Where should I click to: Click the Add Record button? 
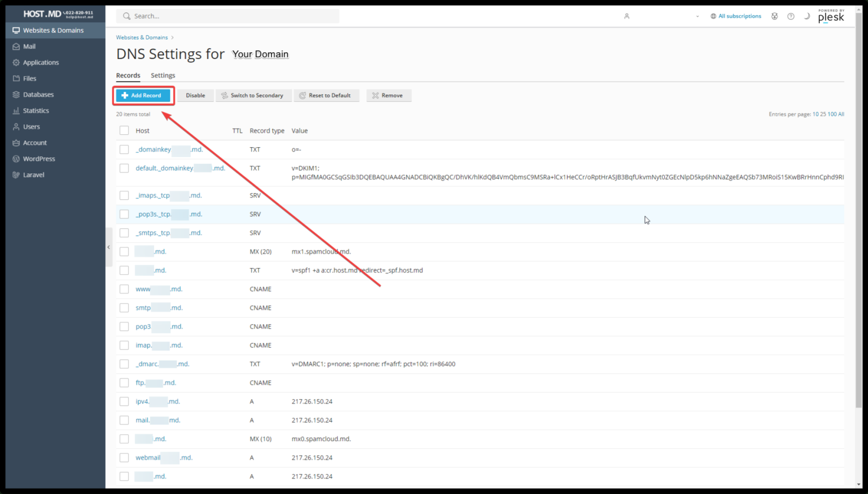143,95
